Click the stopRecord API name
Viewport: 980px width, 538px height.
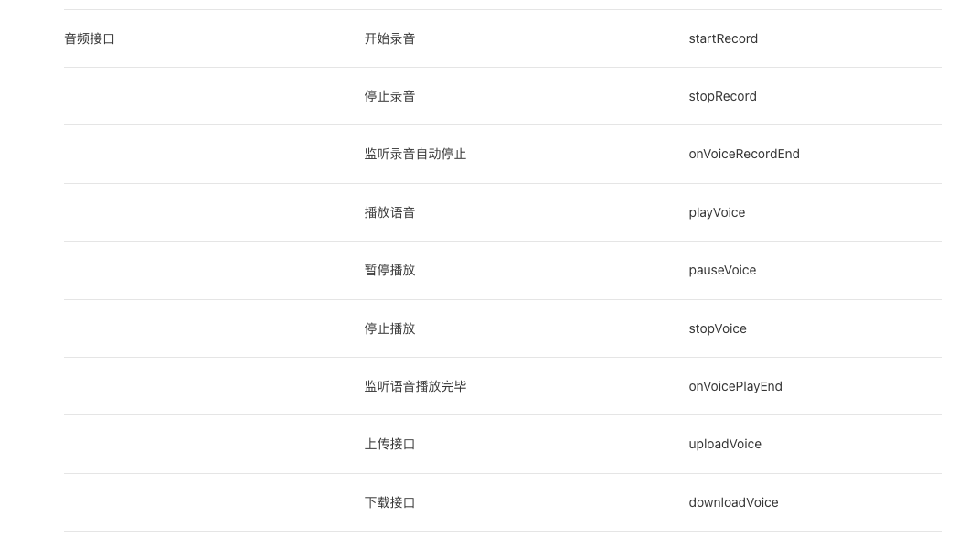click(722, 96)
